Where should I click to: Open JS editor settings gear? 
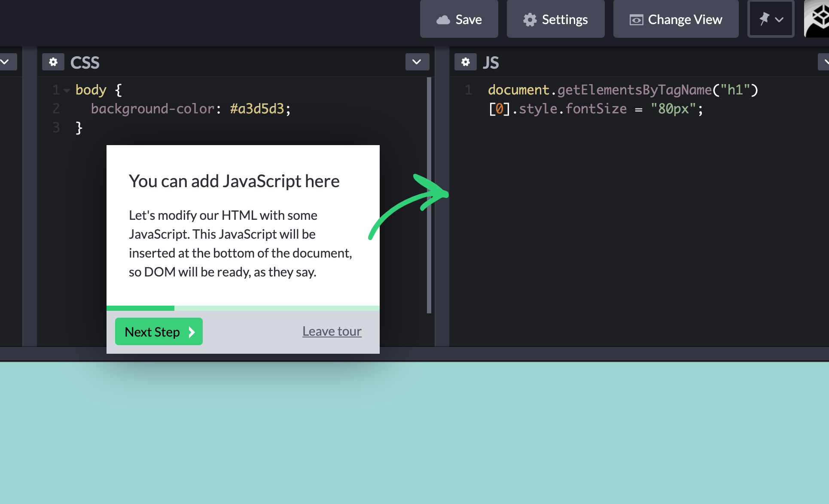click(465, 62)
